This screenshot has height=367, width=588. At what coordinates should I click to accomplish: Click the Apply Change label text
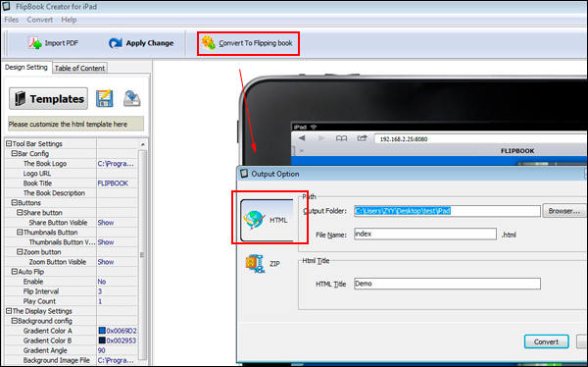pyautogui.click(x=150, y=43)
